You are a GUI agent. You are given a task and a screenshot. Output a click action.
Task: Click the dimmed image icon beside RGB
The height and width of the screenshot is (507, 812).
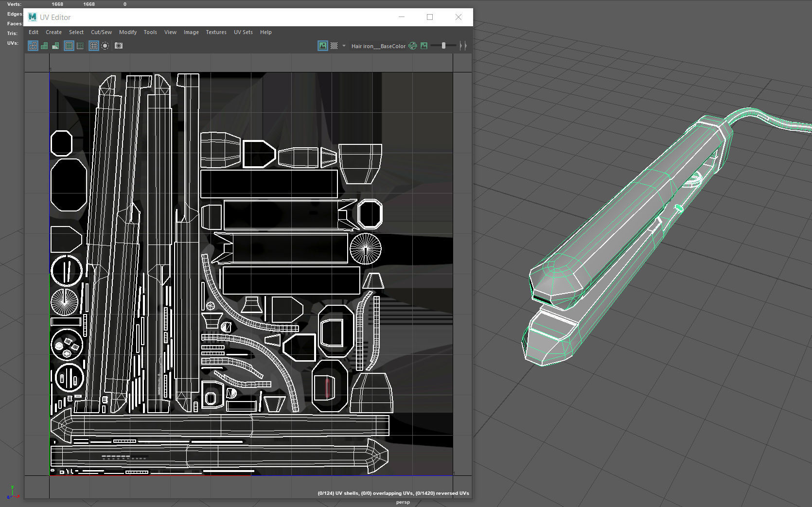click(x=424, y=46)
